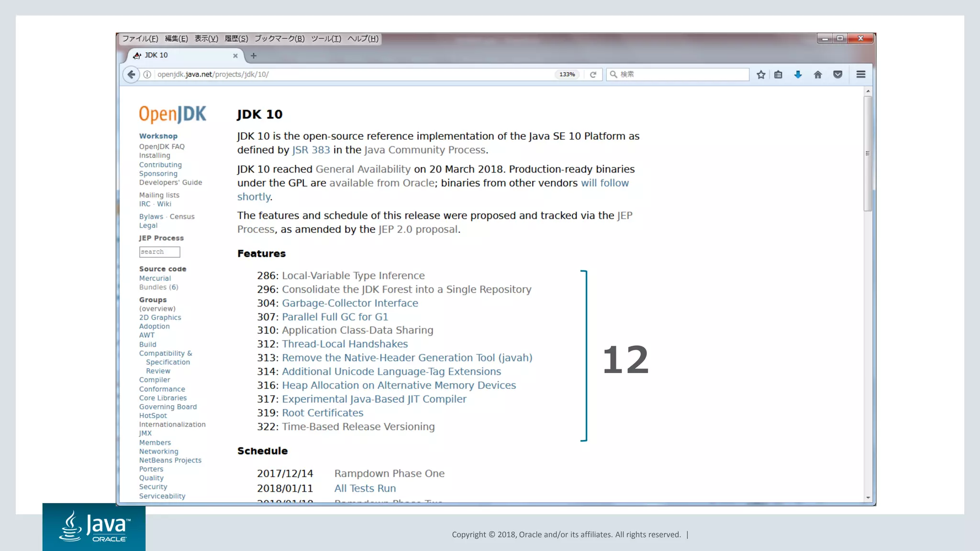
Task: Open All Tests Run schedule link
Action: pyautogui.click(x=365, y=489)
